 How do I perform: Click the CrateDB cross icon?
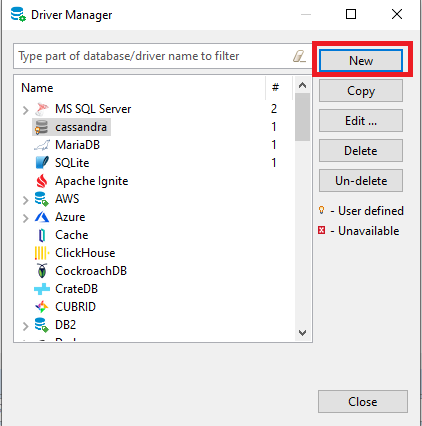[x=42, y=289]
